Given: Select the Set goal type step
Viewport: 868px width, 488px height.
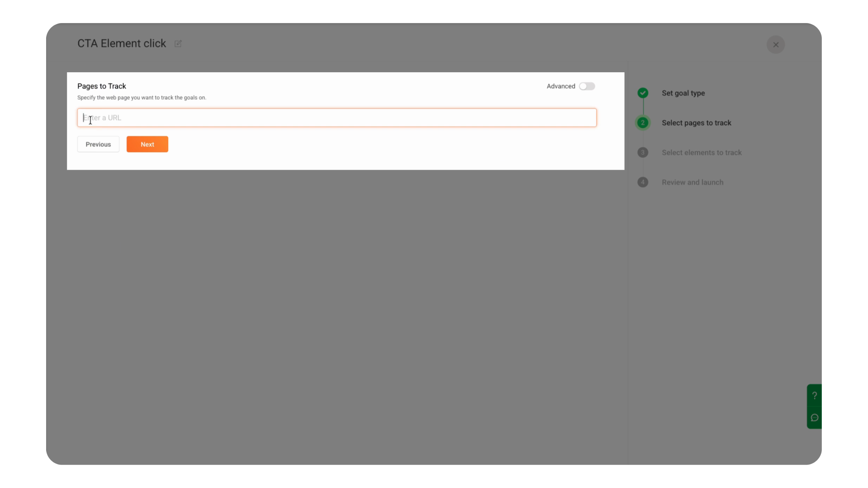Looking at the screenshot, I should [x=683, y=93].
